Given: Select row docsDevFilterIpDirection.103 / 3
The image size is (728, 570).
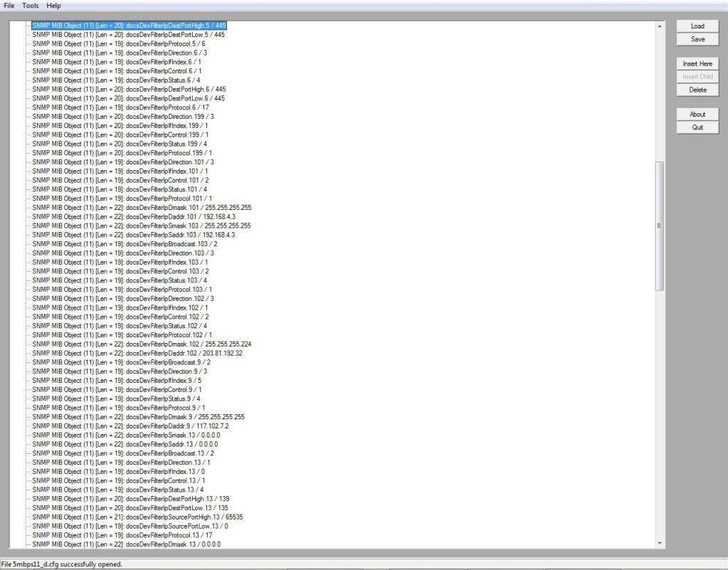Looking at the screenshot, I should (123, 253).
